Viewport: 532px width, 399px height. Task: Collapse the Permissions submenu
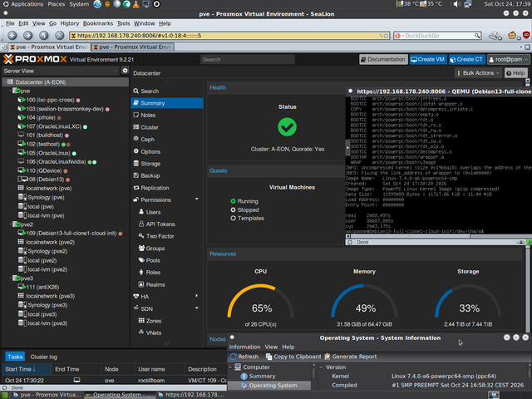coord(197,199)
